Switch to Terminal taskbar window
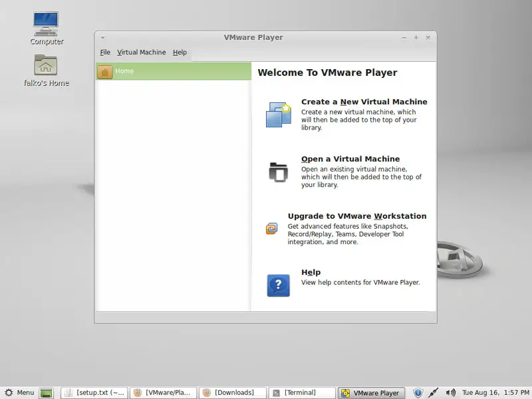Image resolution: width=532 pixels, height=399 pixels. pyautogui.click(x=302, y=392)
